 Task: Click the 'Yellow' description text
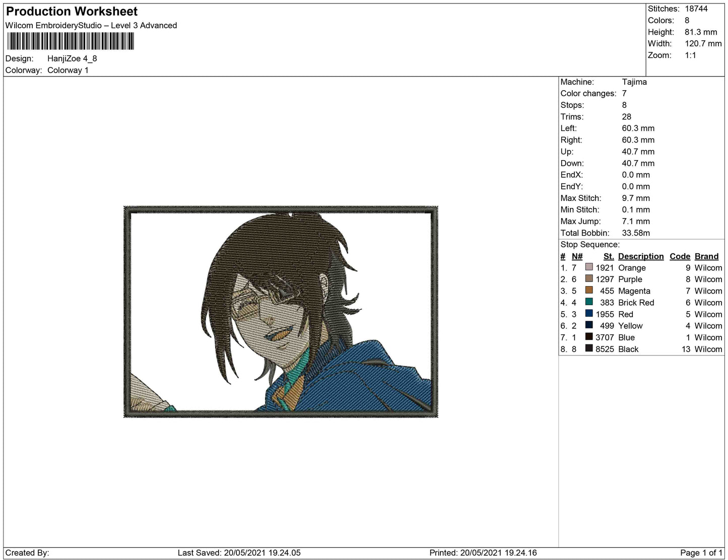coord(630,325)
